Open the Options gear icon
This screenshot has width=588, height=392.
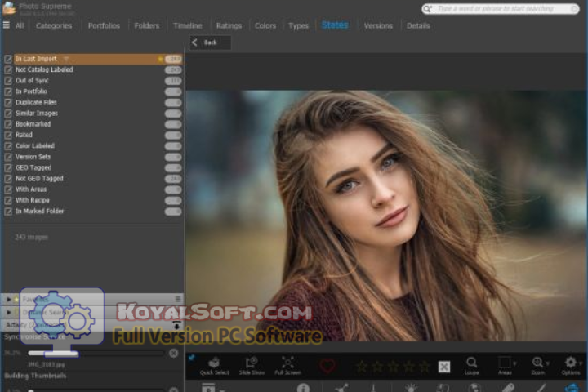570,363
